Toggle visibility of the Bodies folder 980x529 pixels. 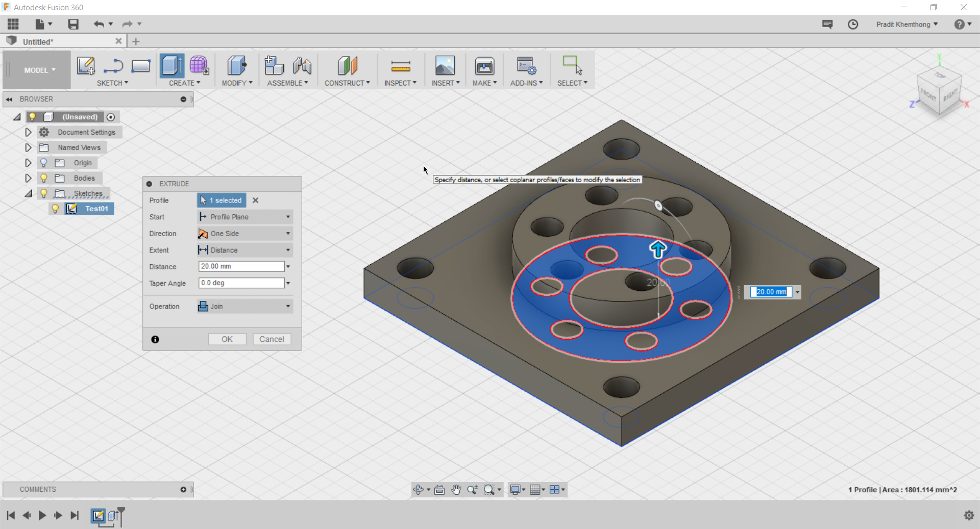44,178
